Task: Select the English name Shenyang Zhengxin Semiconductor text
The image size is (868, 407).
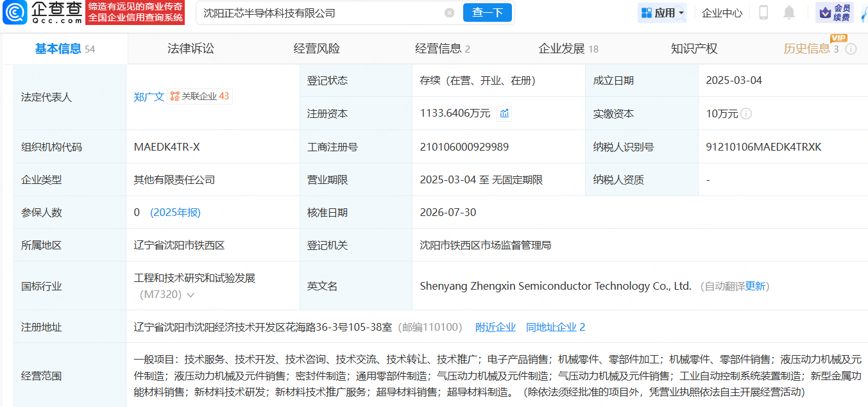Action: point(556,286)
